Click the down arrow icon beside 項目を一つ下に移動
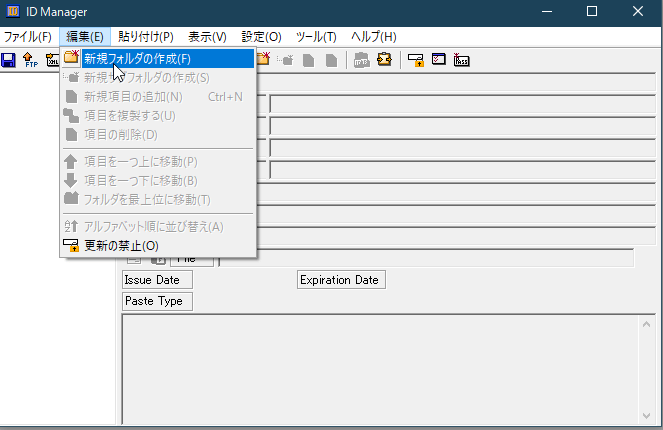The height and width of the screenshot is (430, 663). coord(71,181)
